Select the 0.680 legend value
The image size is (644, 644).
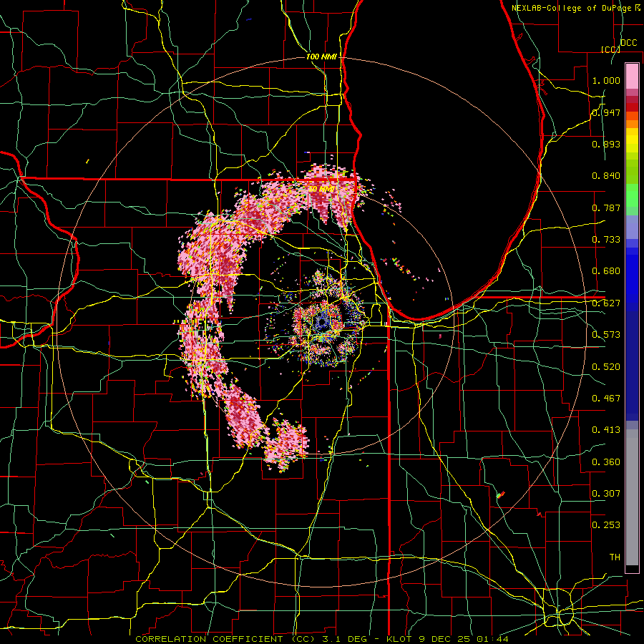tap(606, 271)
